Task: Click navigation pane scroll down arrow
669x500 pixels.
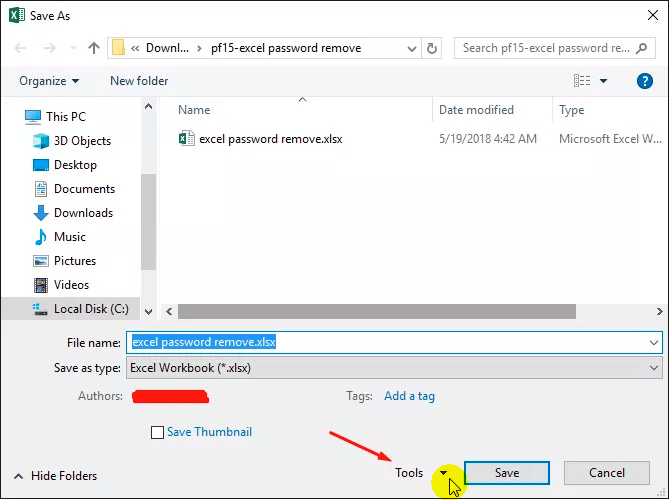Action: click(x=148, y=312)
